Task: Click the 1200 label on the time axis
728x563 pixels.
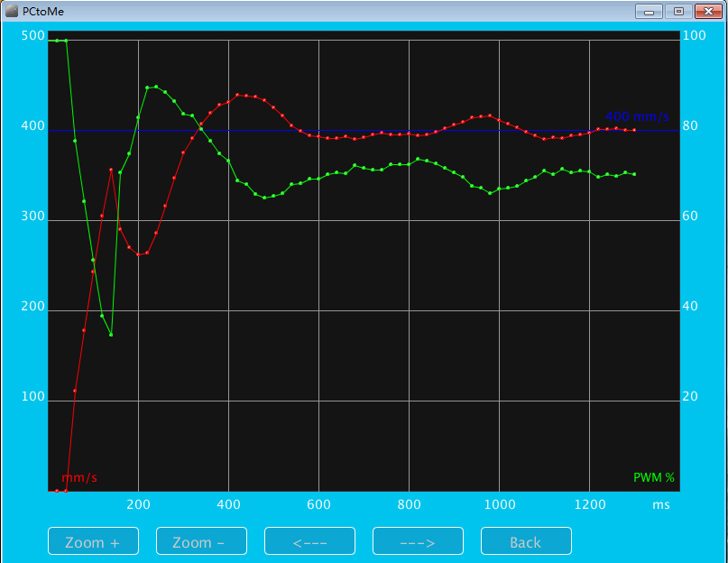Action: [590, 504]
